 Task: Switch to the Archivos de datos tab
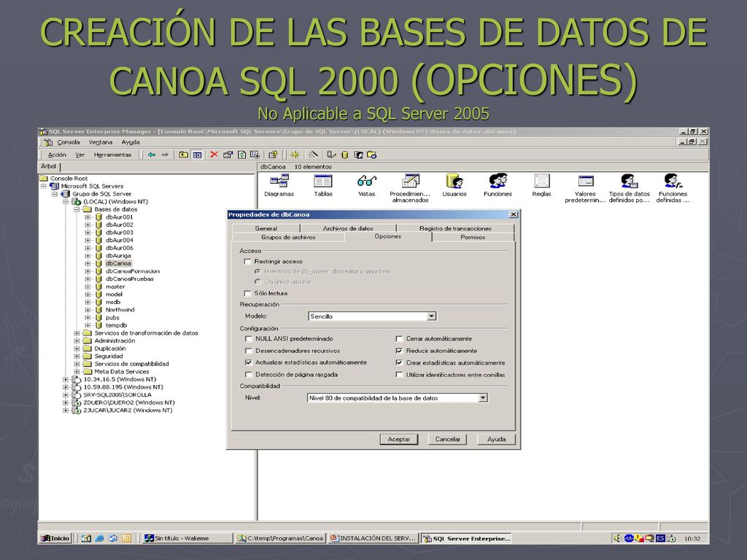(x=348, y=228)
